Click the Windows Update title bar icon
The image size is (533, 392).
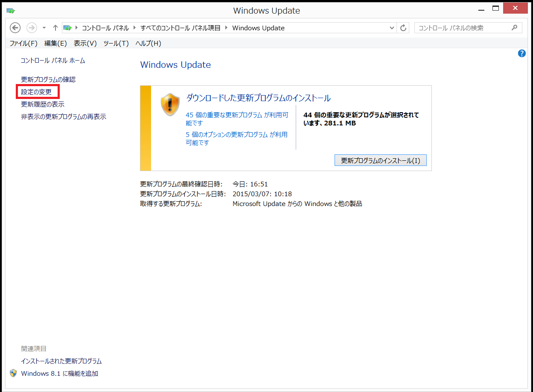pos(11,10)
